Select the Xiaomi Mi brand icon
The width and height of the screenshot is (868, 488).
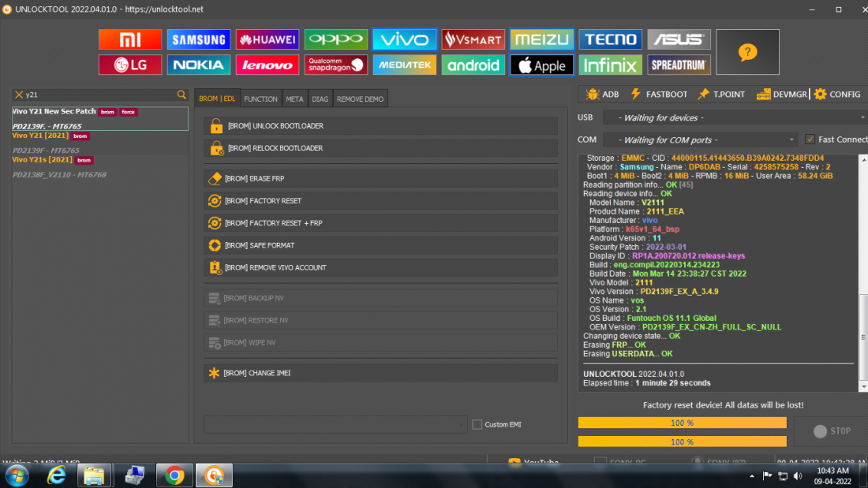130,39
